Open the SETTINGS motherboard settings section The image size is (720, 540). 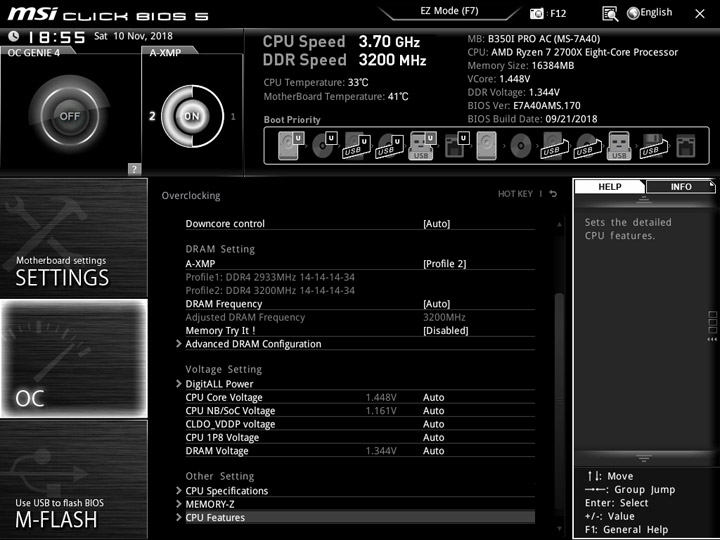pos(73,238)
